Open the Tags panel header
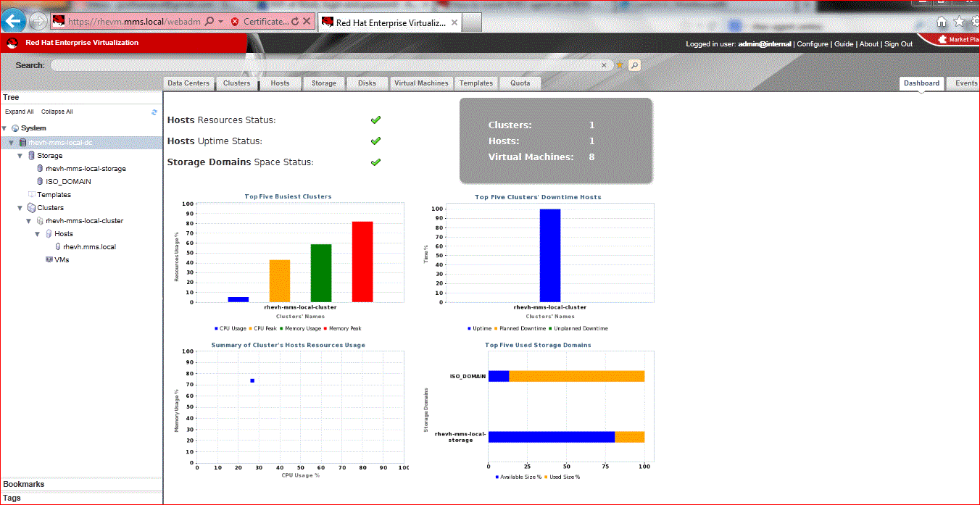Screen dimensions: 980x505 pos(81,498)
